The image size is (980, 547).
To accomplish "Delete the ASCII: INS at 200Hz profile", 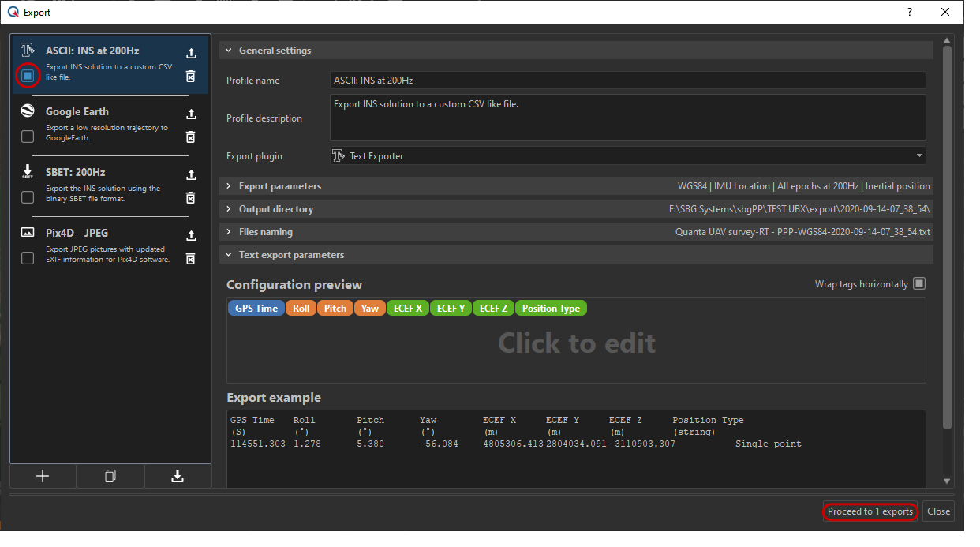I will point(190,76).
